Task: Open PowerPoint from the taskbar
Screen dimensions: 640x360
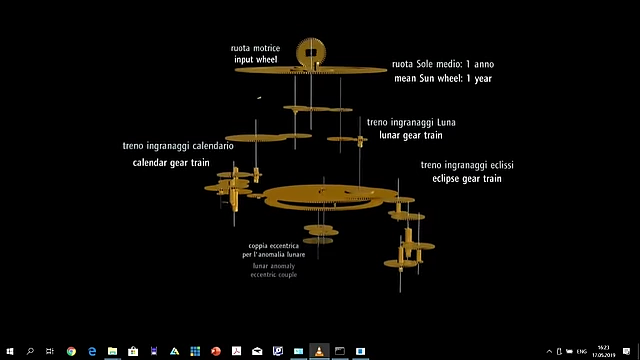Action: coord(216,351)
